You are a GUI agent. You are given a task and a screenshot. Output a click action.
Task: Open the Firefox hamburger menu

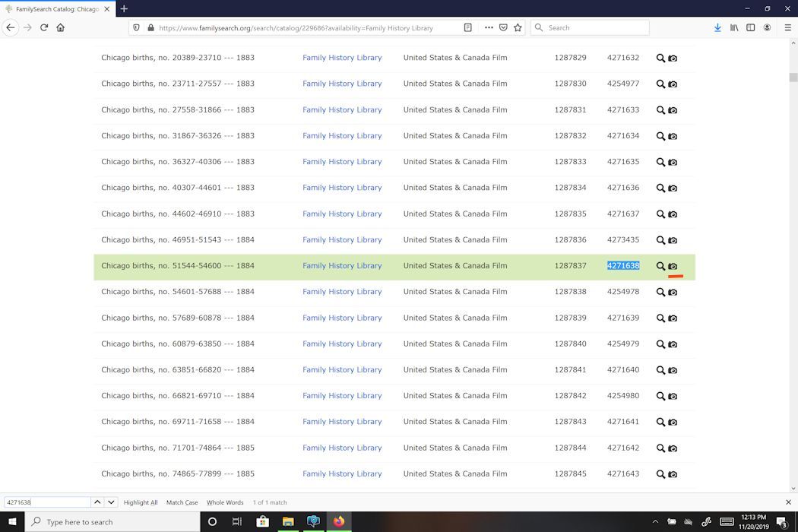(787, 27)
